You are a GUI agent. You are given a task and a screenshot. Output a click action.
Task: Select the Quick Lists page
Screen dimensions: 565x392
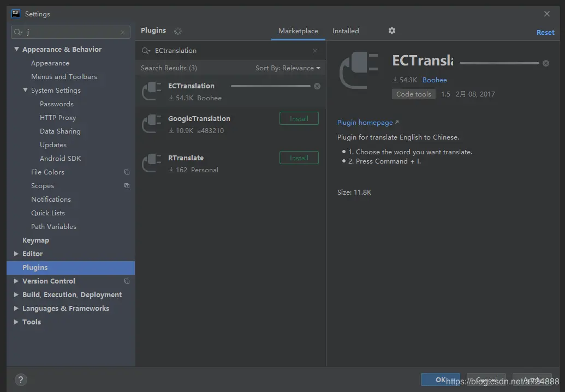pos(48,213)
